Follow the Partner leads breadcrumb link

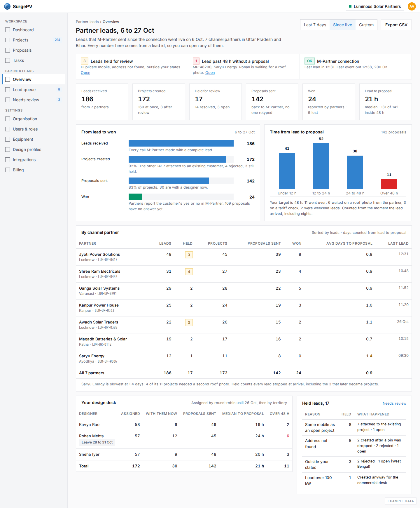(87, 22)
